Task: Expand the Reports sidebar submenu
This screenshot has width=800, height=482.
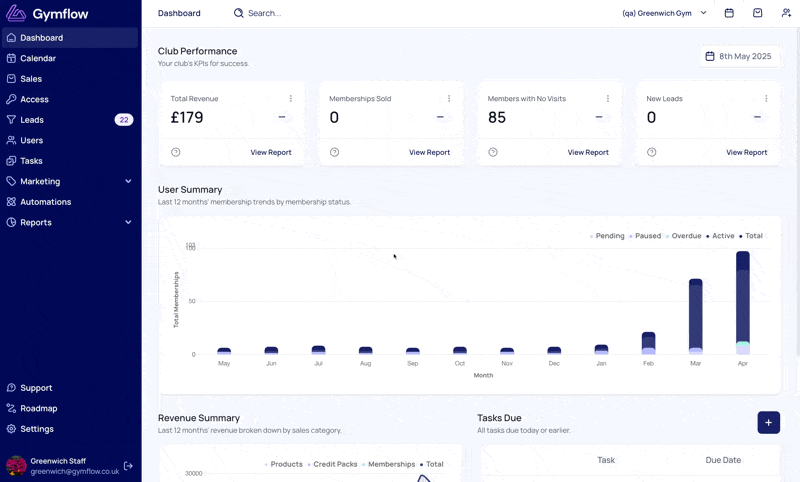Action: pyautogui.click(x=128, y=222)
